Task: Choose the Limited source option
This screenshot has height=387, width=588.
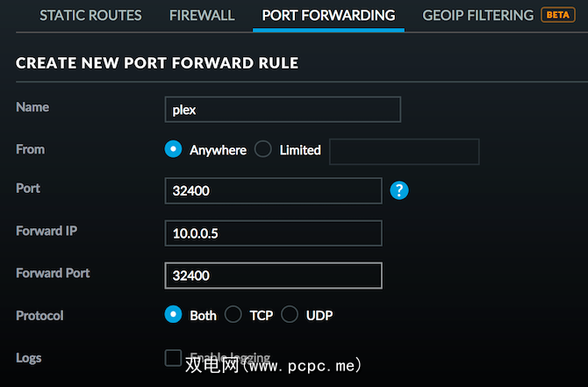Action: pos(263,149)
